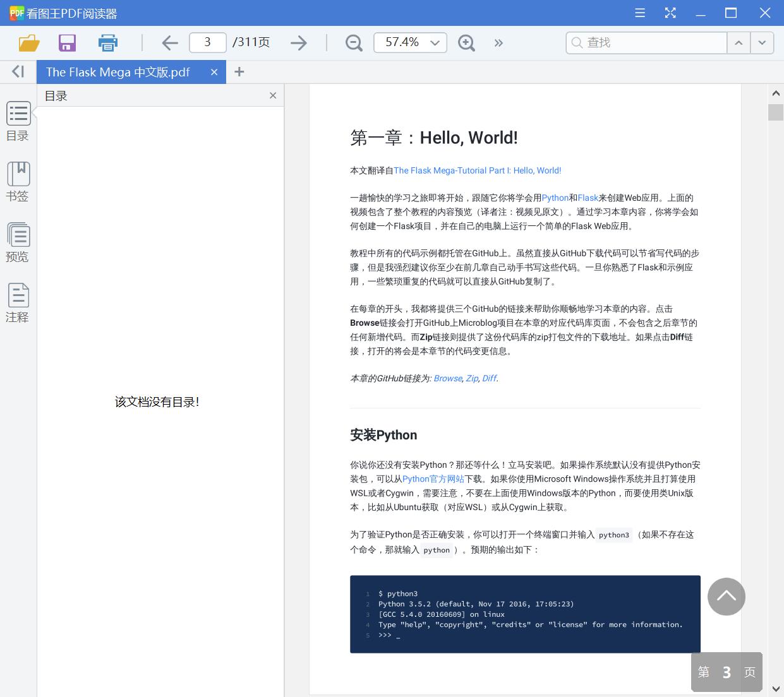Screen dimensions: 784x697
Task: Show the 注释 annotations panel
Action: [x=18, y=302]
